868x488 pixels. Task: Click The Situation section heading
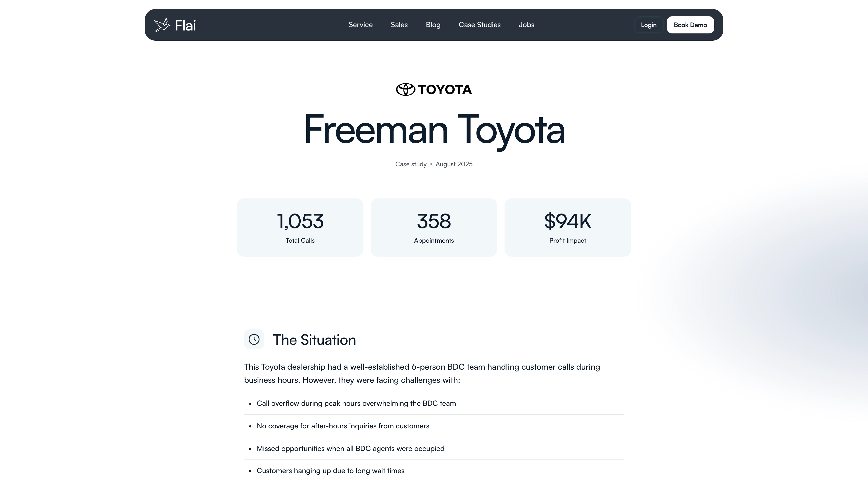click(x=315, y=340)
